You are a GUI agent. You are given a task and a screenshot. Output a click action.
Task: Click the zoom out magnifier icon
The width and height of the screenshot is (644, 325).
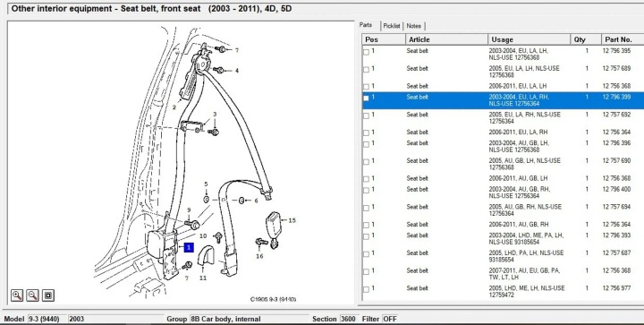32,295
